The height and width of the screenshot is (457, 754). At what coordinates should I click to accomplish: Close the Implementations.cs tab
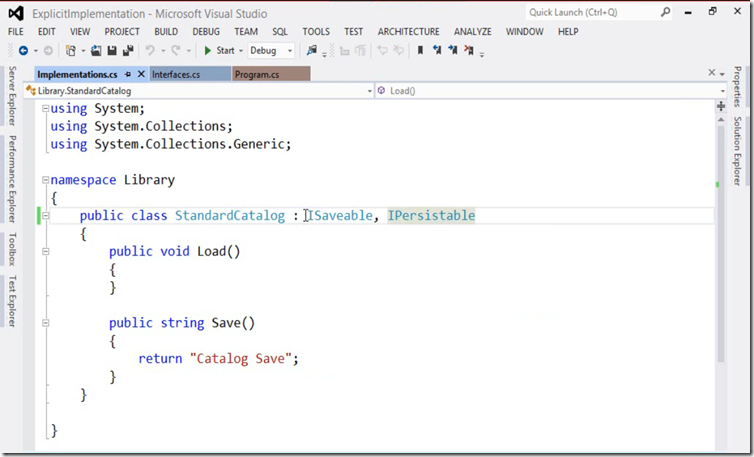click(x=141, y=74)
